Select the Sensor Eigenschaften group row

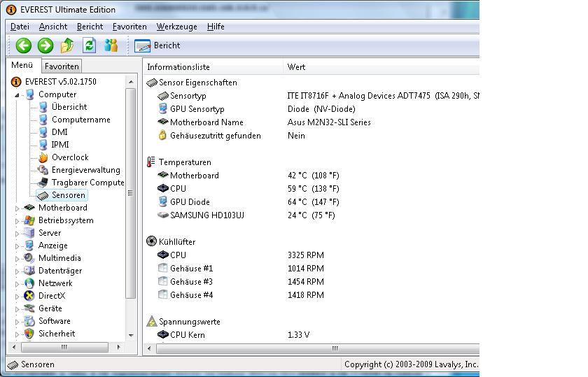pyautogui.click(x=192, y=83)
